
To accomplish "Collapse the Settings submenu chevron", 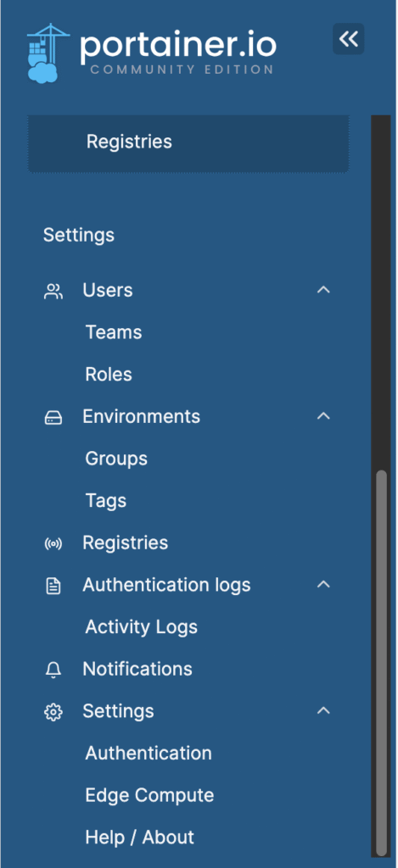I will point(323,710).
